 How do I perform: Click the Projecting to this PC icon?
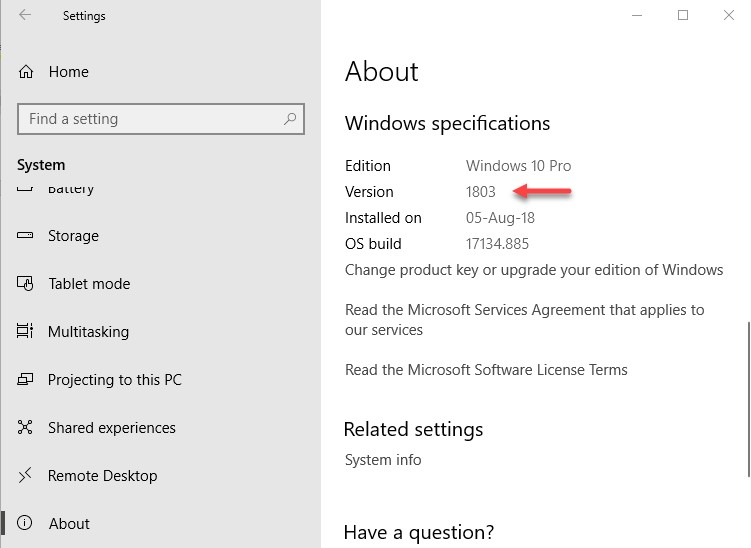25,379
